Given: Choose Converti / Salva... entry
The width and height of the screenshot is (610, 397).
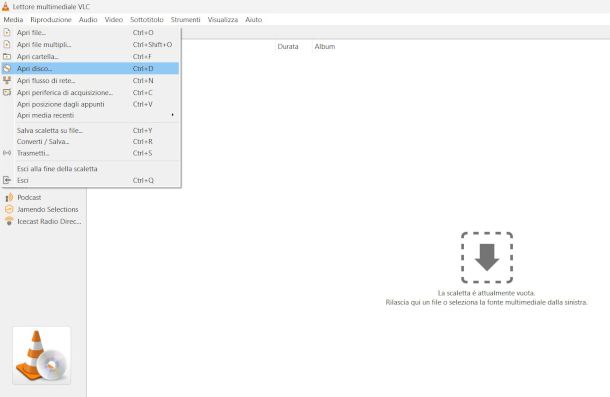Looking at the screenshot, I should coord(90,142).
